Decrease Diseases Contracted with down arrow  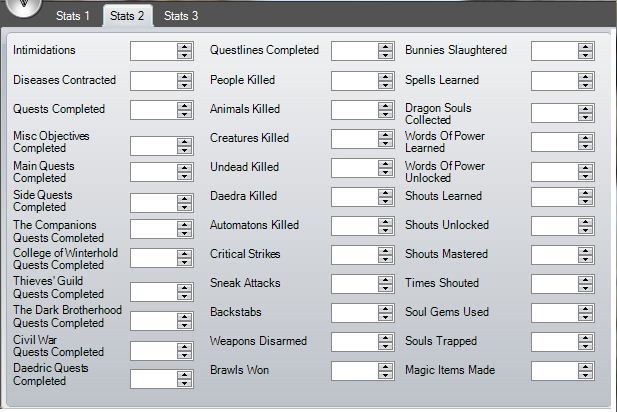click(184, 85)
